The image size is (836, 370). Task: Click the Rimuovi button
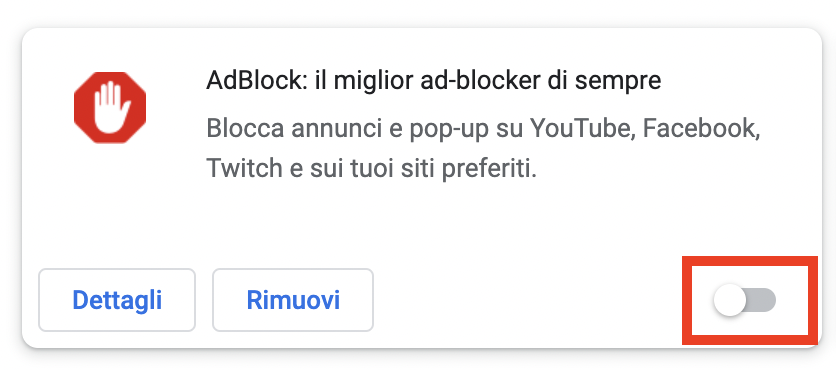[293, 300]
